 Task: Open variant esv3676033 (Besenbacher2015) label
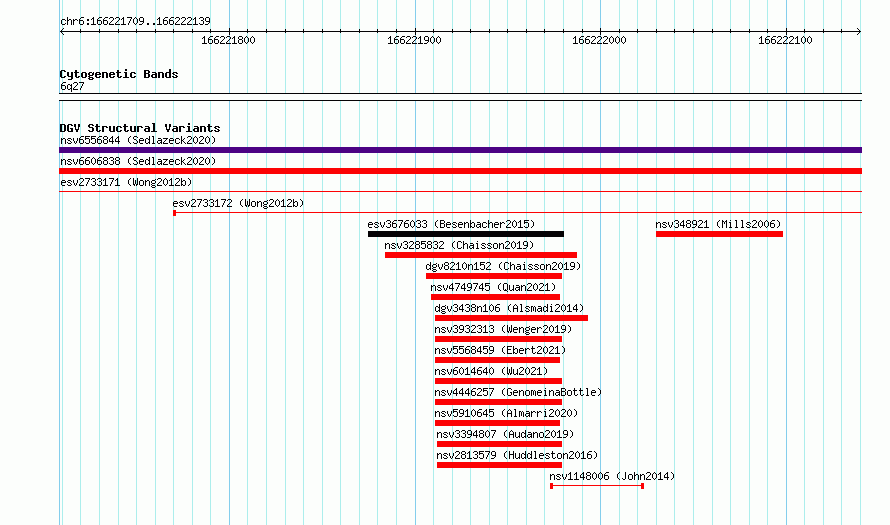tap(451, 224)
